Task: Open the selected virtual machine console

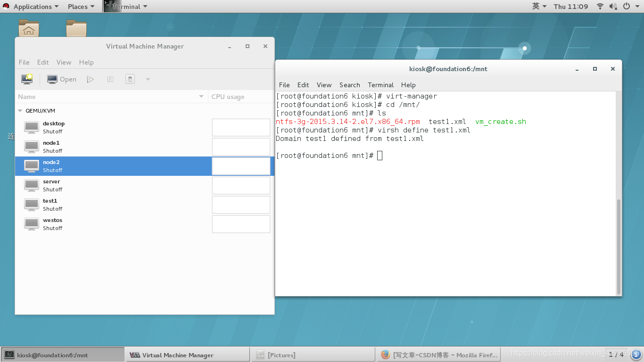Action: [x=62, y=79]
